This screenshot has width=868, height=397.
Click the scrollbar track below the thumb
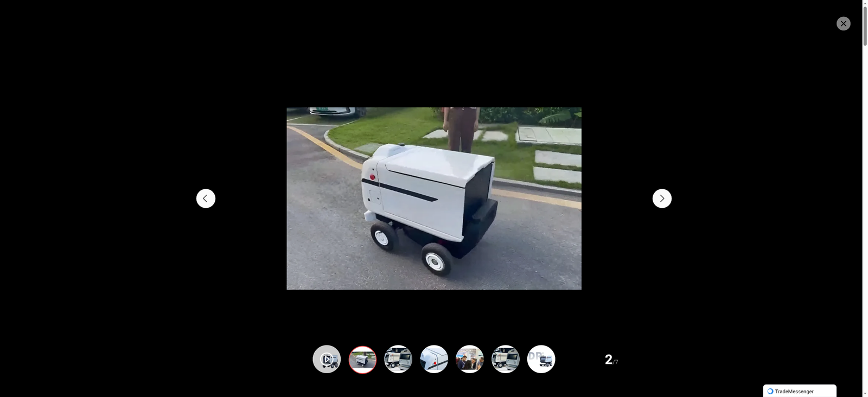click(x=865, y=217)
